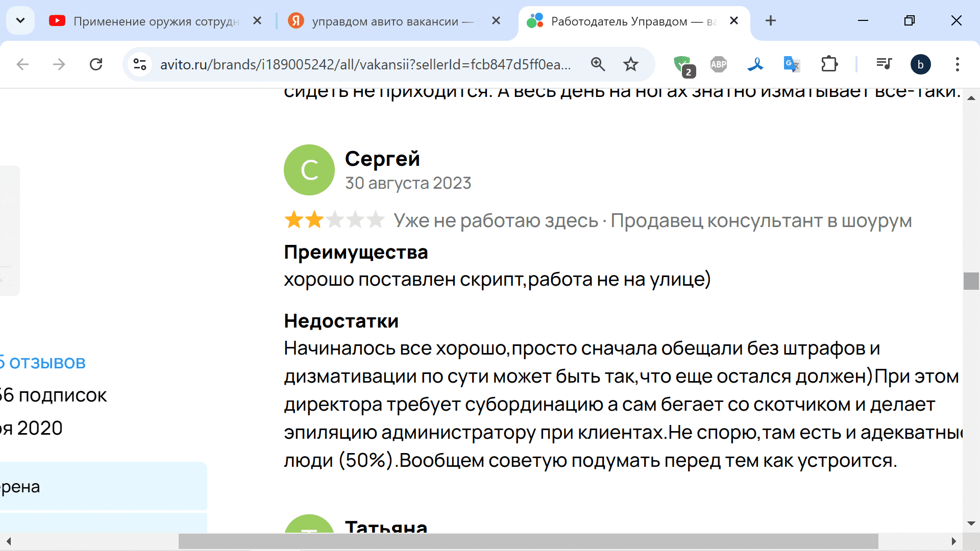Open the profile avatar with letter b
Screen dimensions: 980x551
pyautogui.click(x=920, y=64)
